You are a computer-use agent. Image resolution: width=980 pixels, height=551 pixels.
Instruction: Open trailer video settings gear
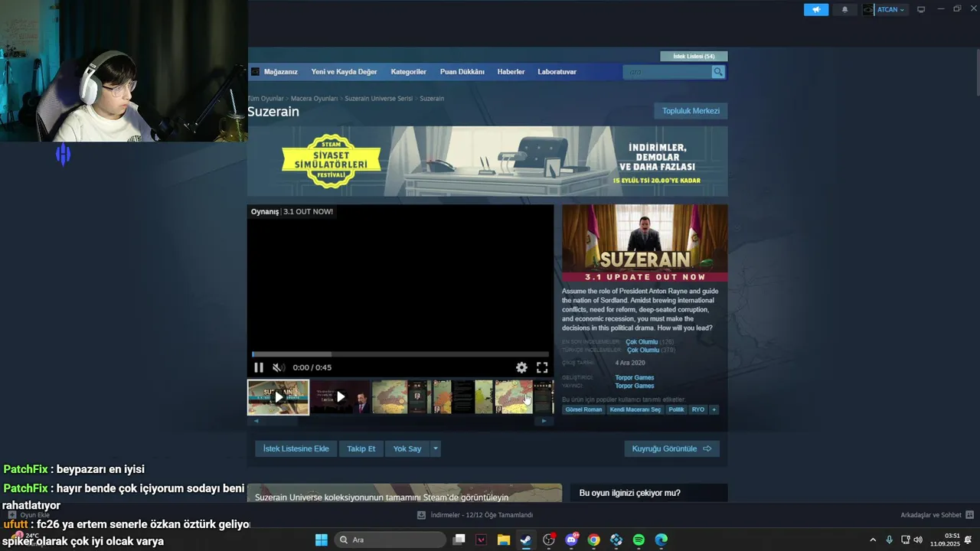[521, 367]
